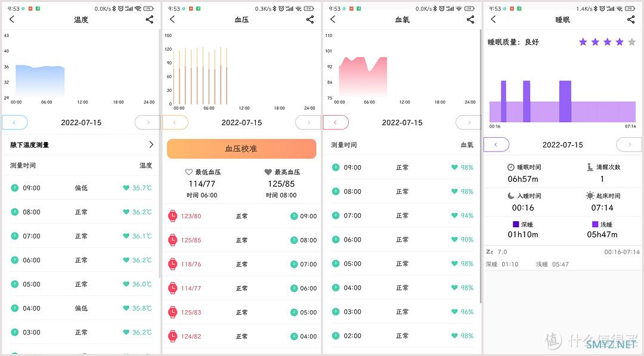Tap watch icon beside 124/82 reading
The width and height of the screenshot is (644, 356).
coord(173,336)
